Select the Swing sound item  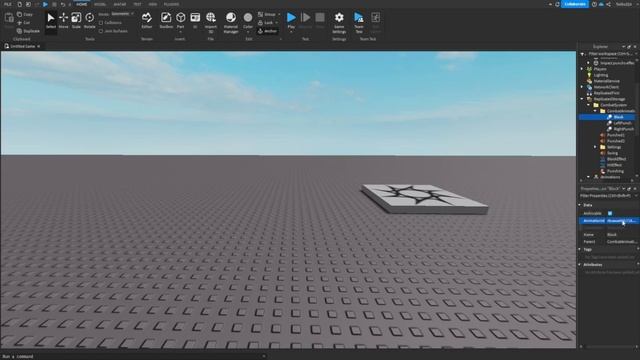click(612, 153)
